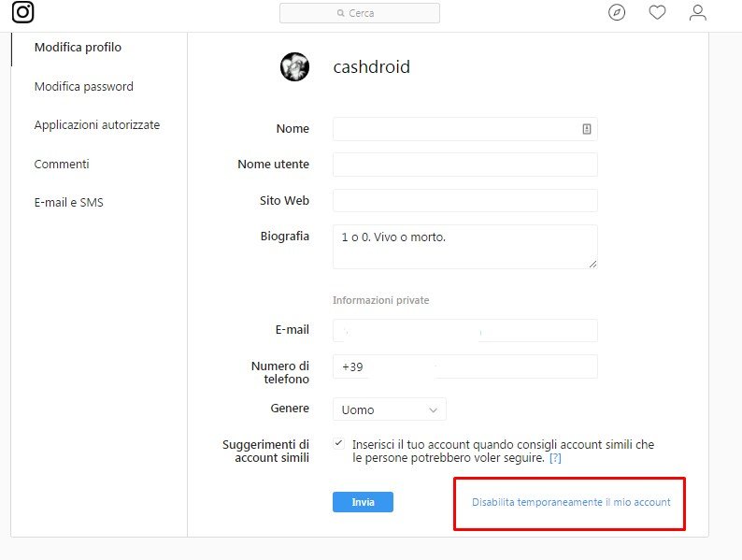Open the activity heart icon

(x=657, y=13)
